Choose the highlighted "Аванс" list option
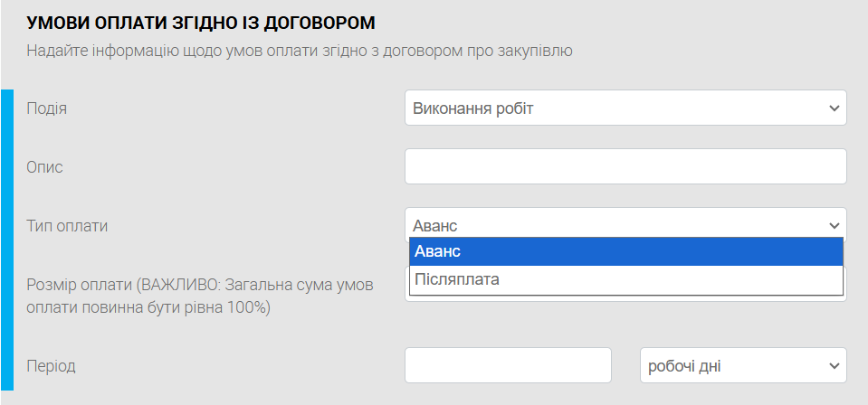Viewport: 868px width, 405px height. click(x=625, y=251)
